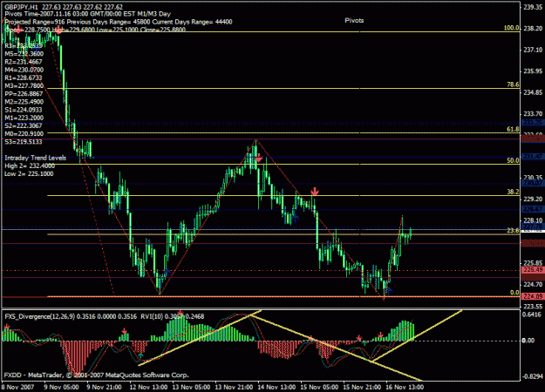This screenshot has width=545, height=392.
Task: Click the 228.67 blue price tag
Action: tap(533, 209)
